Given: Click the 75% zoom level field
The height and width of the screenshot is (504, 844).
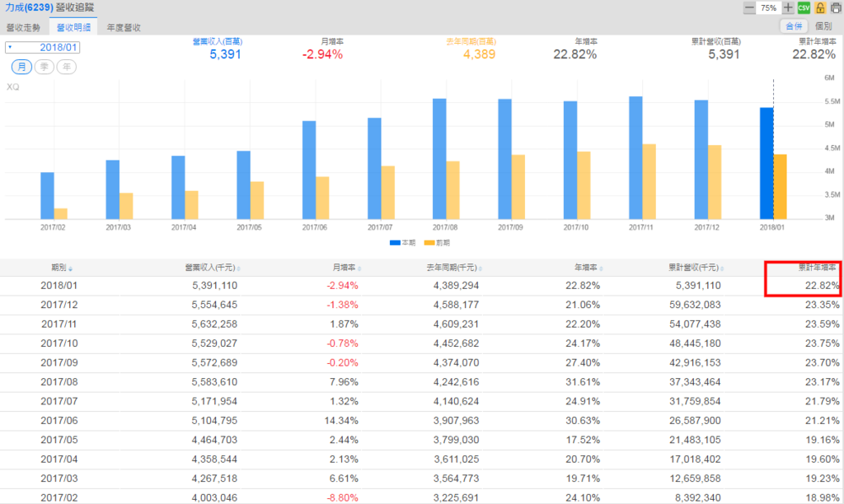Looking at the screenshot, I should coord(769,8).
